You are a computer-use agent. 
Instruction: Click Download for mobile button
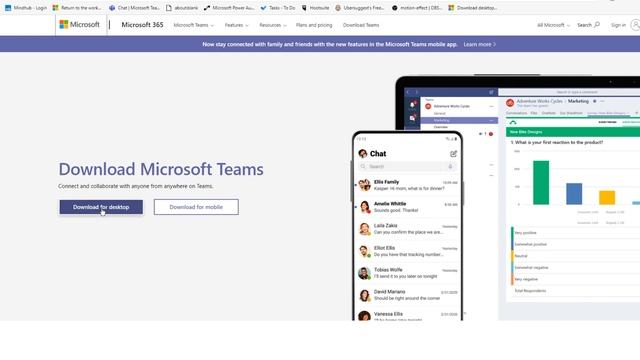196,207
